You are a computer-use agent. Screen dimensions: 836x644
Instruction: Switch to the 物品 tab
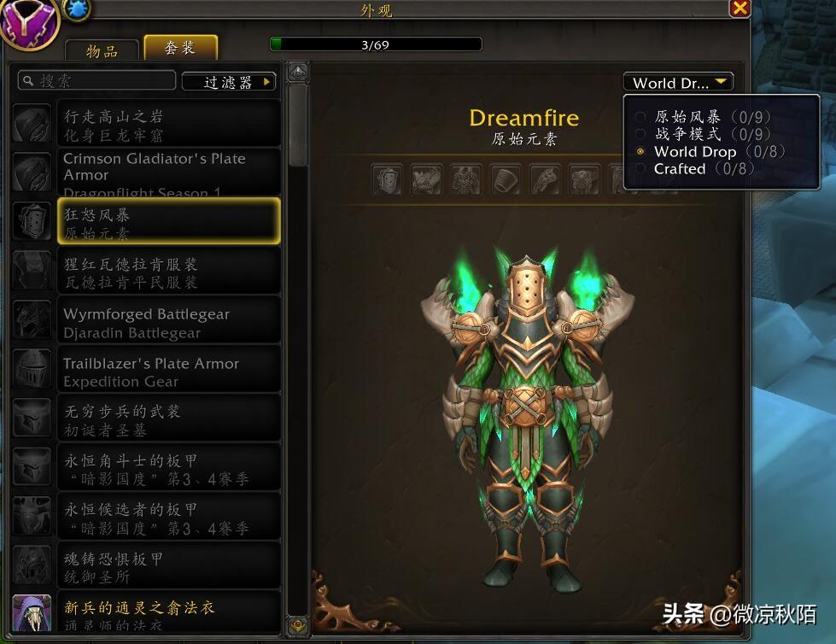tap(102, 51)
